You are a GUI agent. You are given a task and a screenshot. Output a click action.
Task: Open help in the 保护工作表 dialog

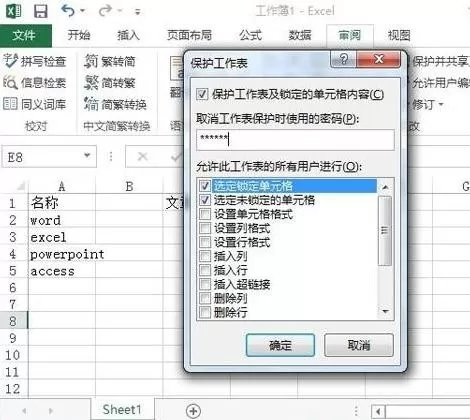click(x=343, y=59)
